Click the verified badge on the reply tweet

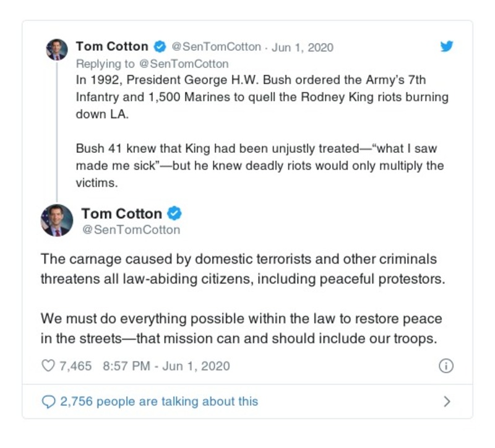(159, 47)
